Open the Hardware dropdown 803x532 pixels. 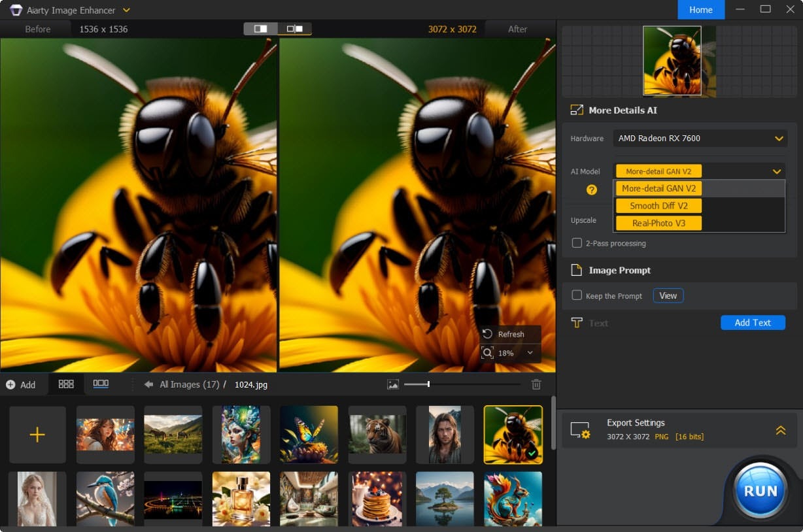[699, 139]
